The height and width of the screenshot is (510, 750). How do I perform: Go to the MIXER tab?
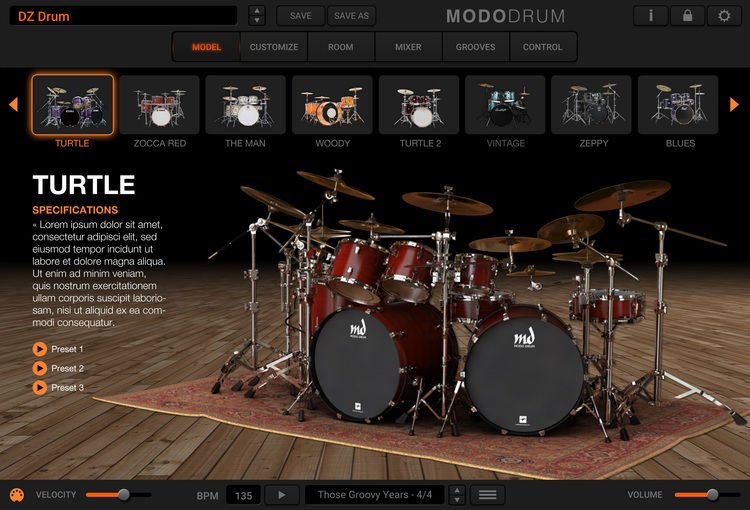(408, 47)
